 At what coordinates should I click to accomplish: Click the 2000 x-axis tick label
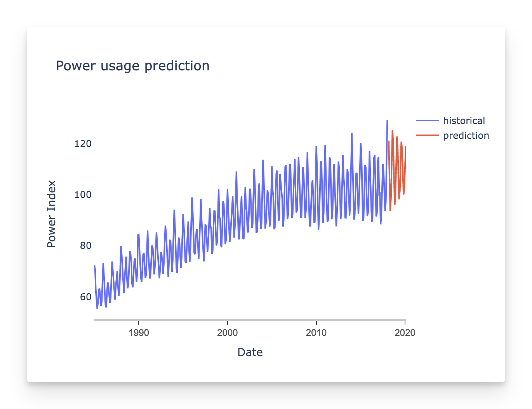tap(228, 333)
